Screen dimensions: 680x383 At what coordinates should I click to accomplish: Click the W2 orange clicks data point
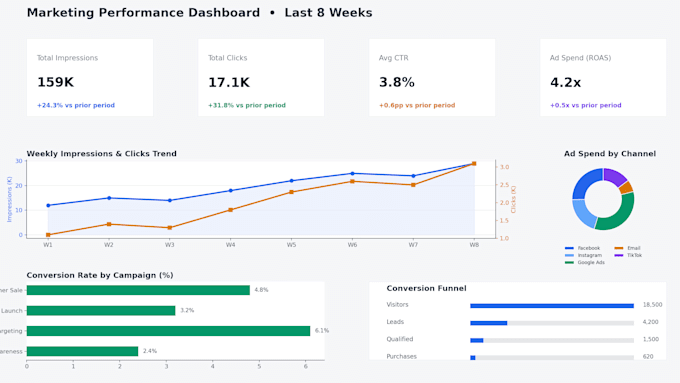coord(109,224)
